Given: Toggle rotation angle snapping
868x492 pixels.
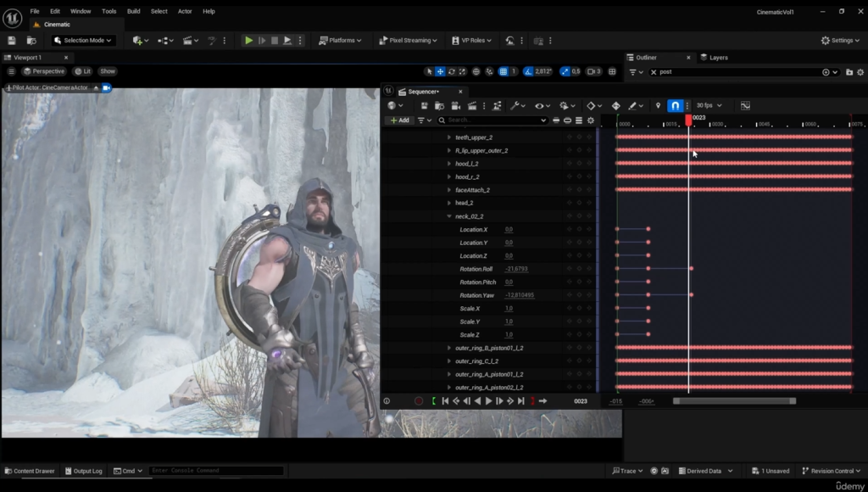Looking at the screenshot, I should [529, 71].
